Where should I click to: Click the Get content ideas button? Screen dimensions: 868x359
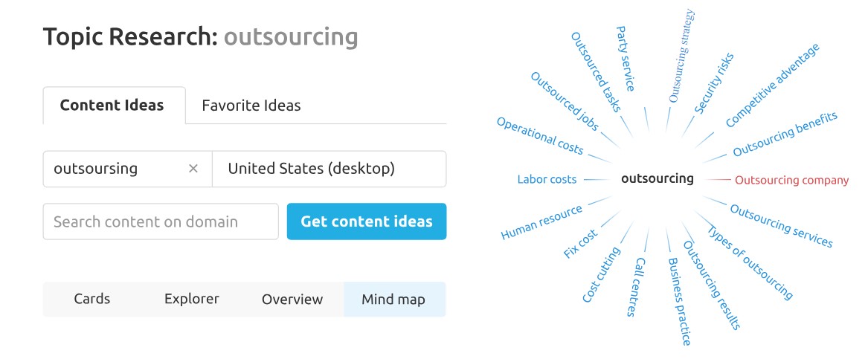(x=367, y=221)
